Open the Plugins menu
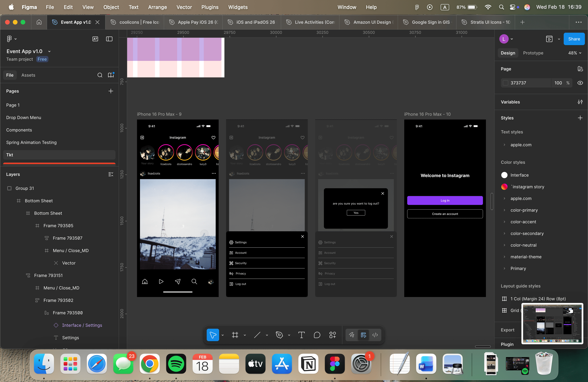Viewport: 588px width, 382px height. [x=210, y=7]
